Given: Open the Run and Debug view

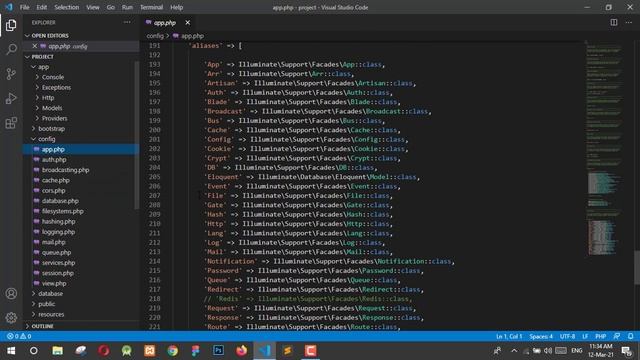Looking at the screenshot, I should 11,98.
